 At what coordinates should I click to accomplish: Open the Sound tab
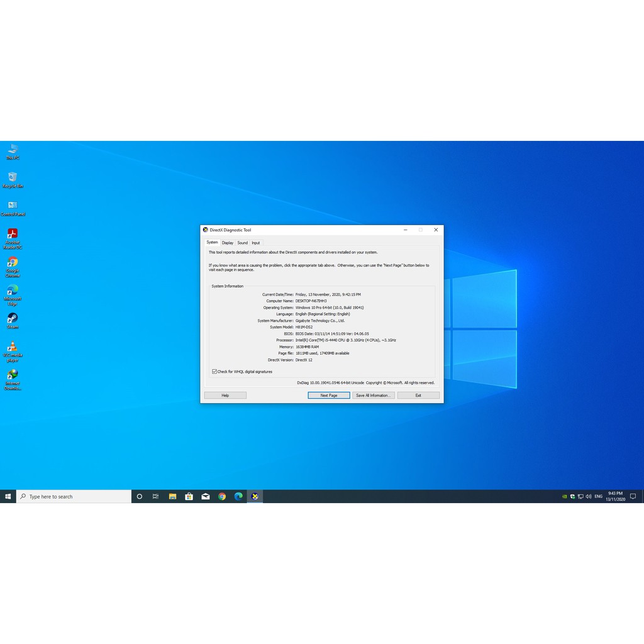coord(242,243)
